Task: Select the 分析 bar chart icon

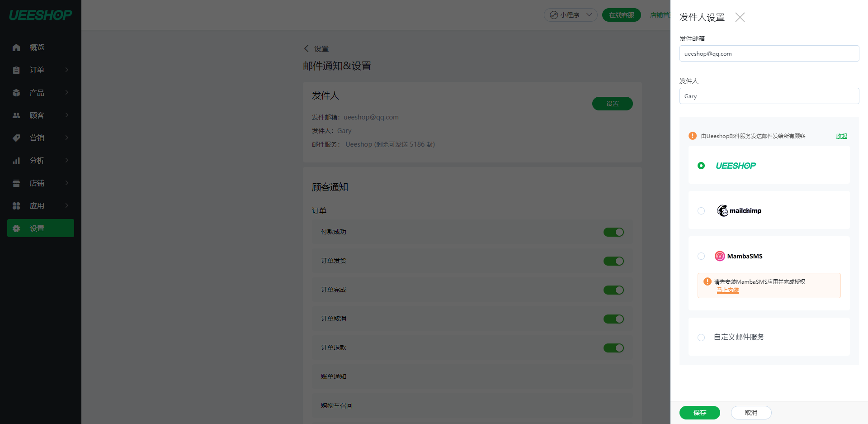Action: pos(16,161)
